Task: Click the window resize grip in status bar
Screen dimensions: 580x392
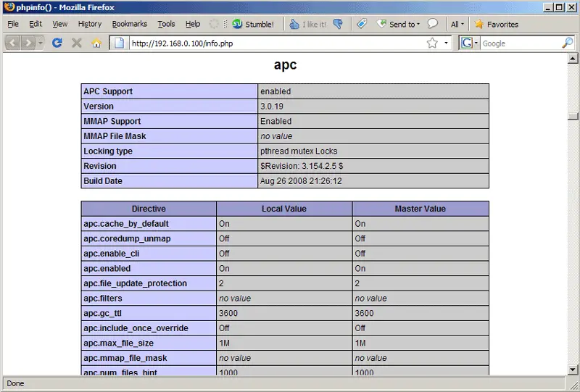Action: coord(573,385)
